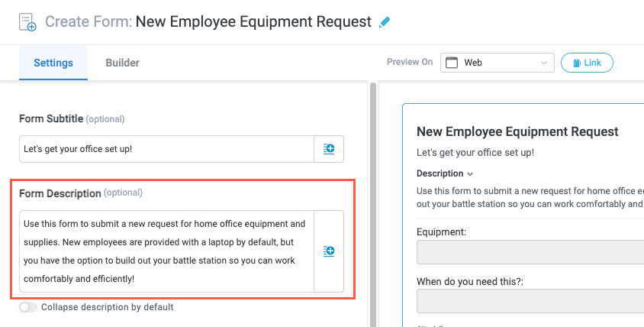Click the 'Form Description' label
Screen dimensions: 644x327
coord(60,193)
